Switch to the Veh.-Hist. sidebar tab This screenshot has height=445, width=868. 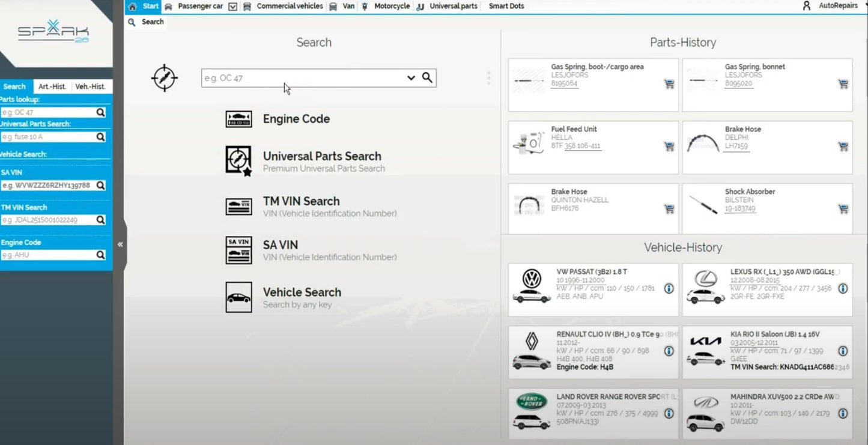[x=90, y=86]
